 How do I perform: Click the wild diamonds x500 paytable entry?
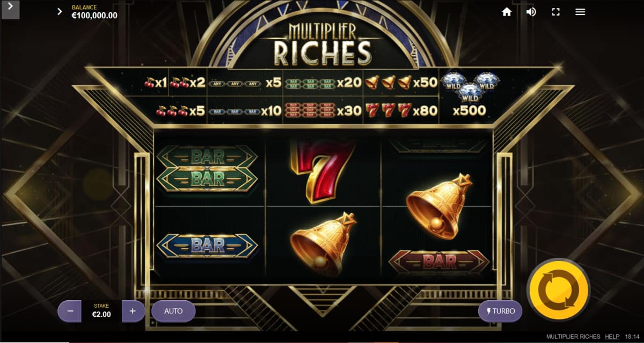coord(470,96)
